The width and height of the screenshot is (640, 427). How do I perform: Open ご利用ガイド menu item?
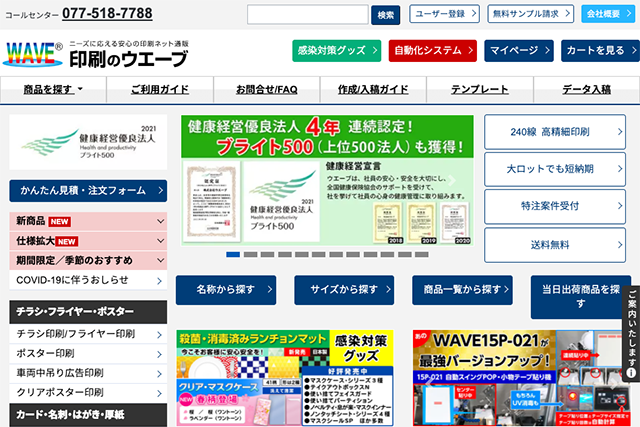[160, 89]
